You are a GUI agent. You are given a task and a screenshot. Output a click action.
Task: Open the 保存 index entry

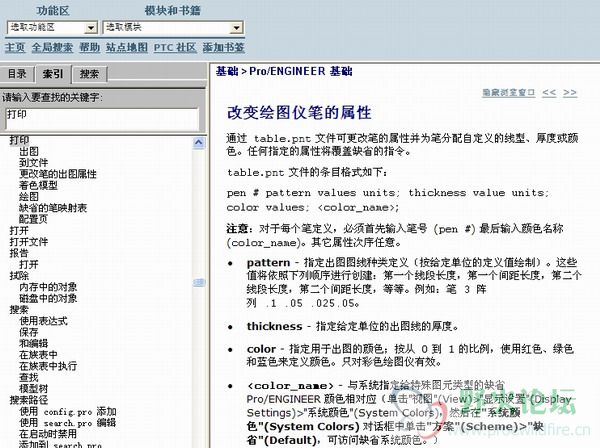(x=29, y=332)
